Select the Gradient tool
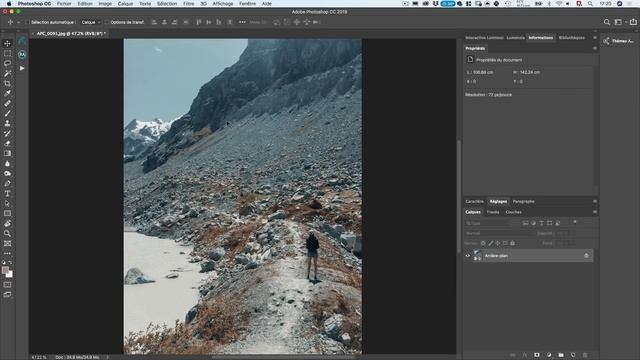 pos(7,153)
